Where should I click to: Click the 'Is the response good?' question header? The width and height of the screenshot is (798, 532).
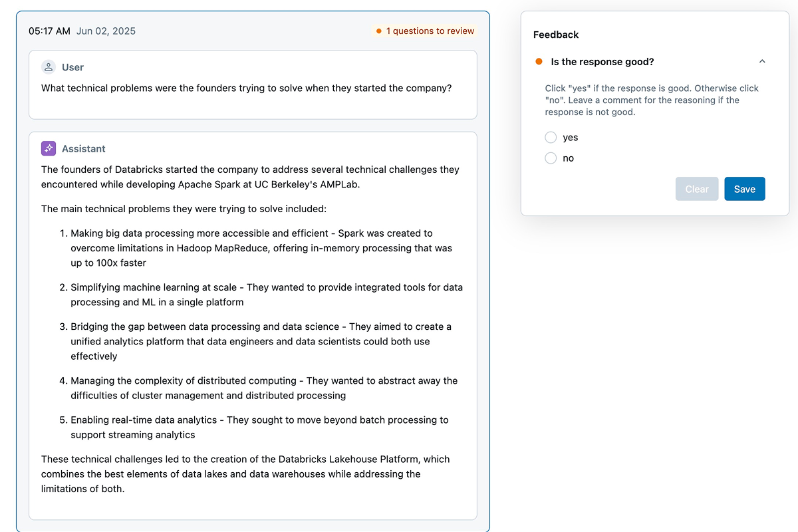[602, 61]
